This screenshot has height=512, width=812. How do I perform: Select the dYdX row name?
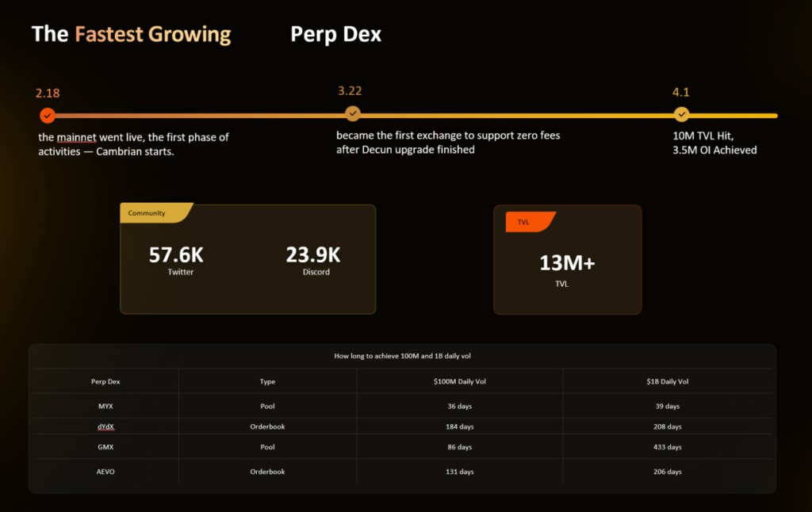coord(106,426)
